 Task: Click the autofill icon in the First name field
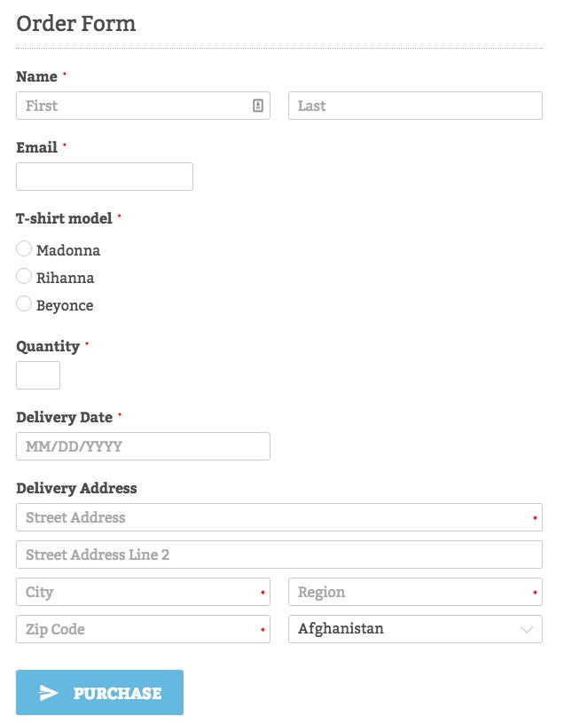click(x=257, y=105)
